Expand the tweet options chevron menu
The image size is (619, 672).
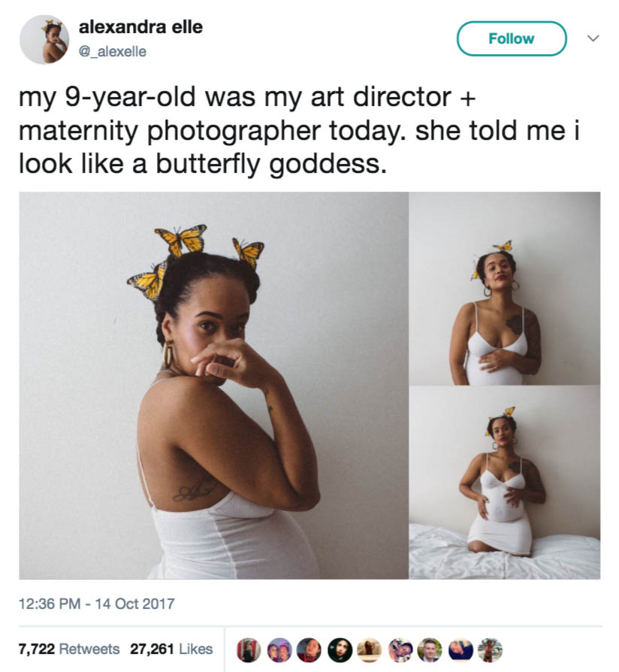click(x=593, y=38)
